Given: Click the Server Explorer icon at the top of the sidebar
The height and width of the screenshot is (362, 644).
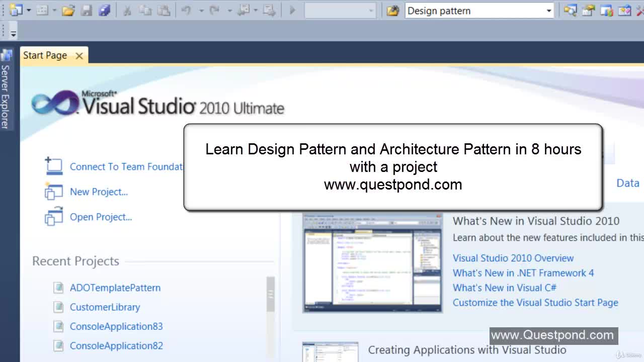Looking at the screenshot, I should coord(6,55).
